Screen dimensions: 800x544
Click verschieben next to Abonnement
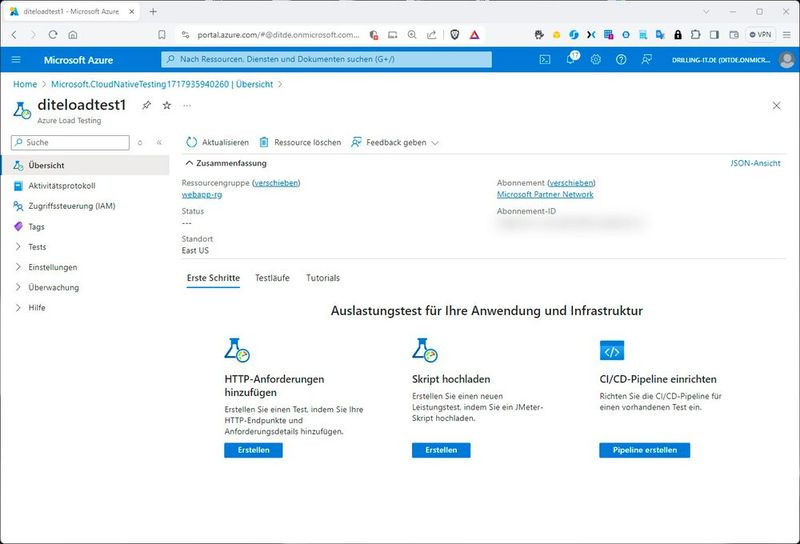(x=571, y=183)
